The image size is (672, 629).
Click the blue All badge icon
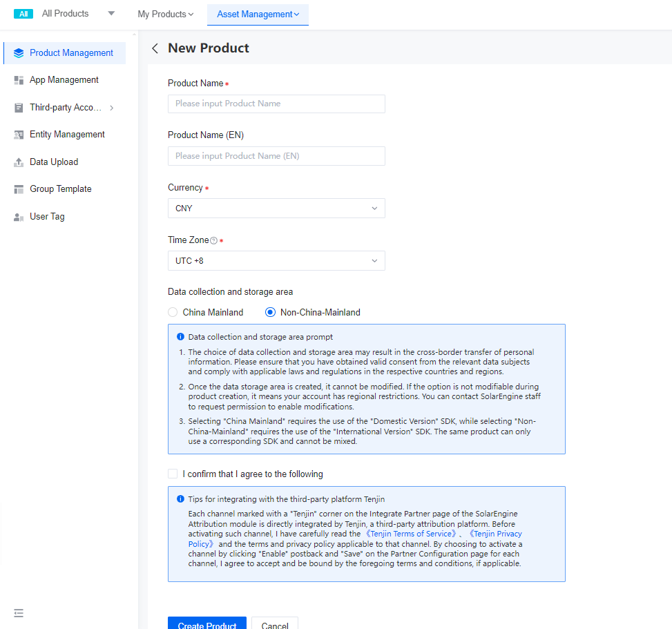[23, 14]
